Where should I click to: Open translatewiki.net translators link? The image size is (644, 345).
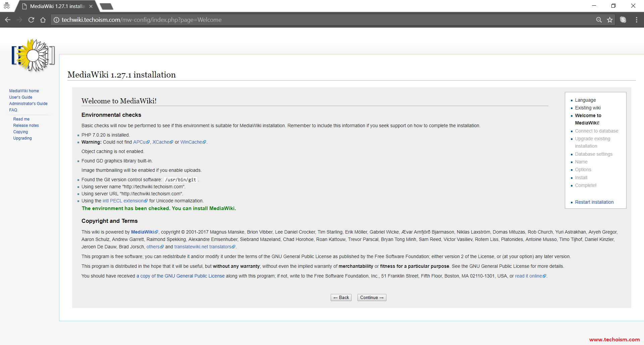pos(205,247)
